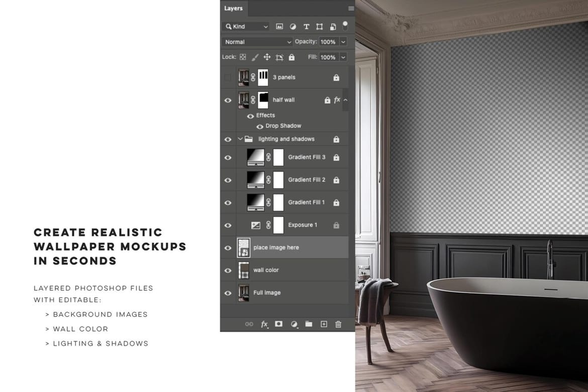The width and height of the screenshot is (588, 392).
Task: Hide the Exposure 1 layer
Action: pos(228,226)
